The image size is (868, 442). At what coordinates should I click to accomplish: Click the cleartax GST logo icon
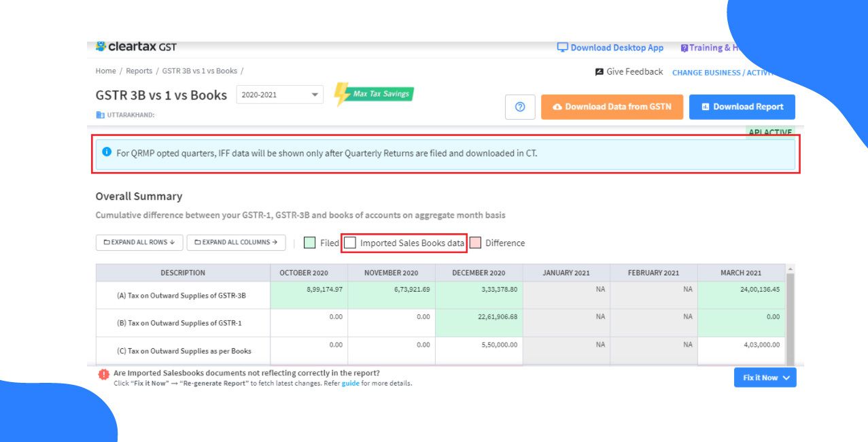click(x=102, y=46)
